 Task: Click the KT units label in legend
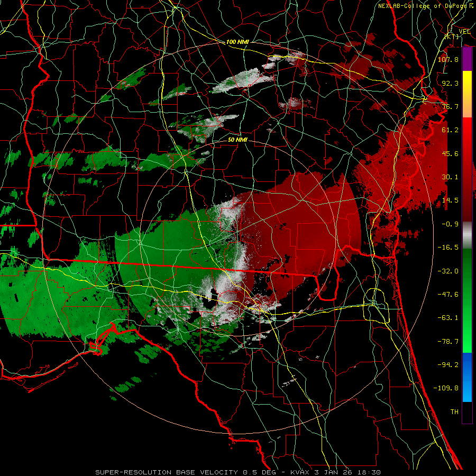click(x=452, y=36)
